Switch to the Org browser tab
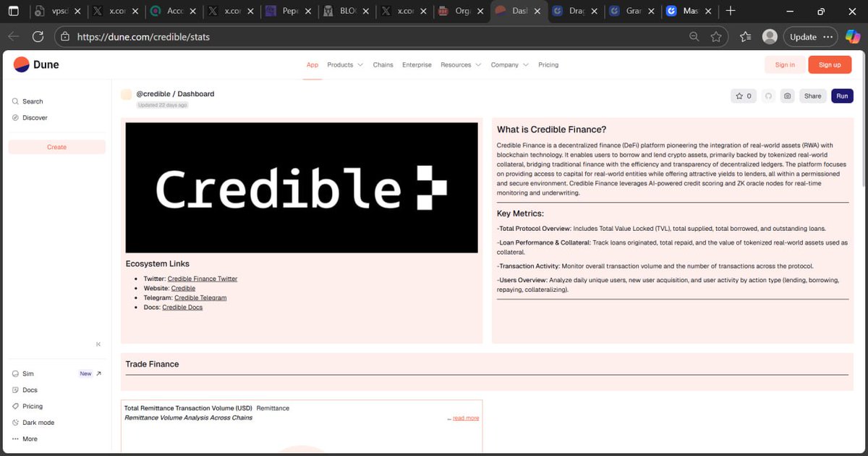This screenshot has width=868, height=456. [461, 11]
